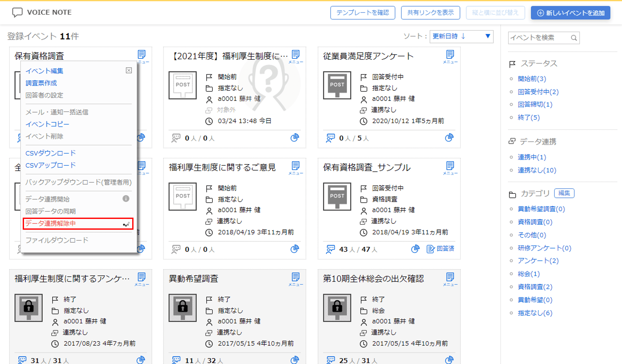Click 新しいイベントを追加 button
This screenshot has width=622, height=364.
click(570, 13)
